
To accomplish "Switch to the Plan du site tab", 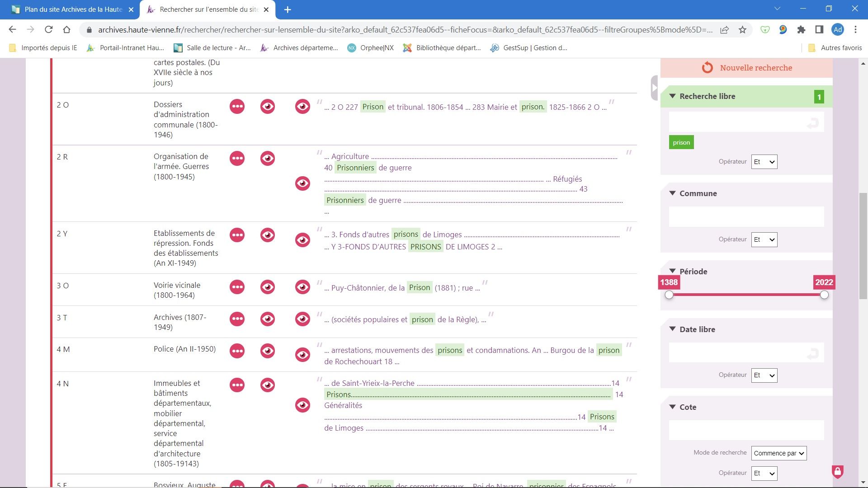I will [x=72, y=9].
